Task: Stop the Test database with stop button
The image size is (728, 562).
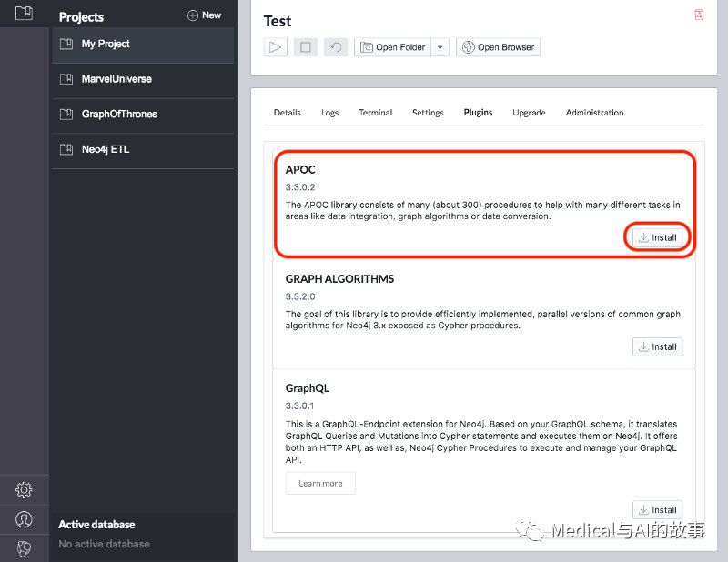Action: (306, 47)
